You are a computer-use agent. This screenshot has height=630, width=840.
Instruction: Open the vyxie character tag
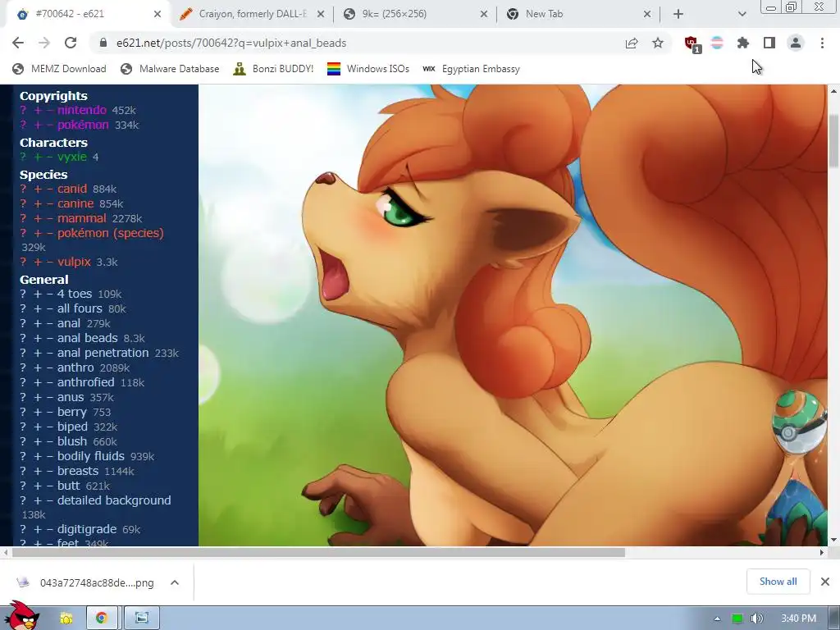[x=72, y=157]
